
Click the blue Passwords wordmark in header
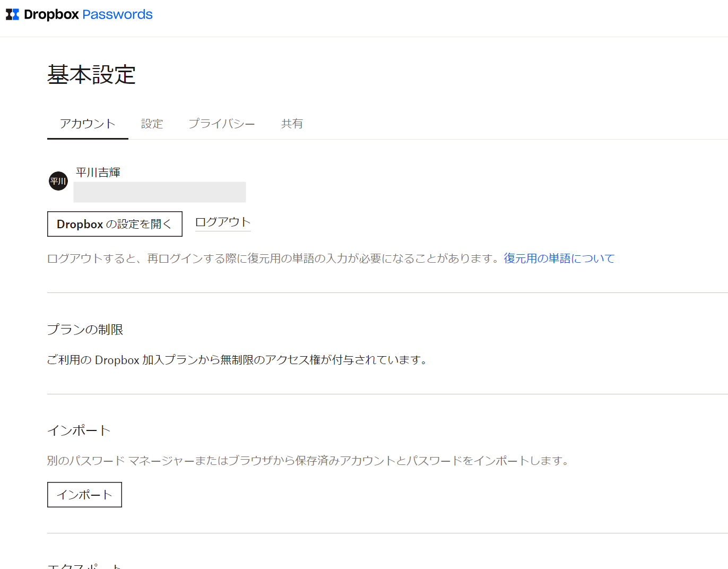117,14
